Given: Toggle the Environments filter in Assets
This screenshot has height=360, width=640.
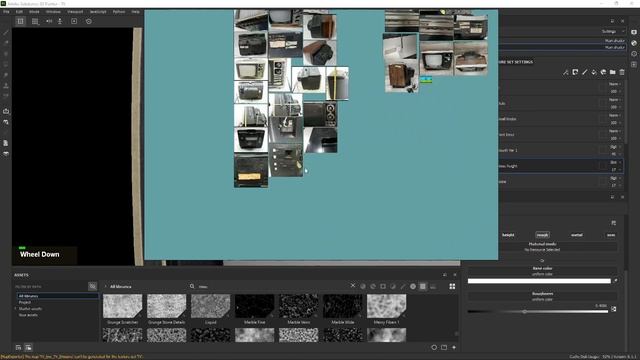Looking at the screenshot, I should (433, 287).
